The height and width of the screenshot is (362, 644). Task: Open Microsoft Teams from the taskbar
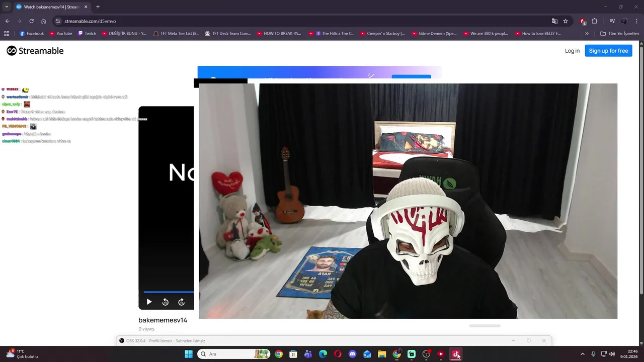click(308, 354)
